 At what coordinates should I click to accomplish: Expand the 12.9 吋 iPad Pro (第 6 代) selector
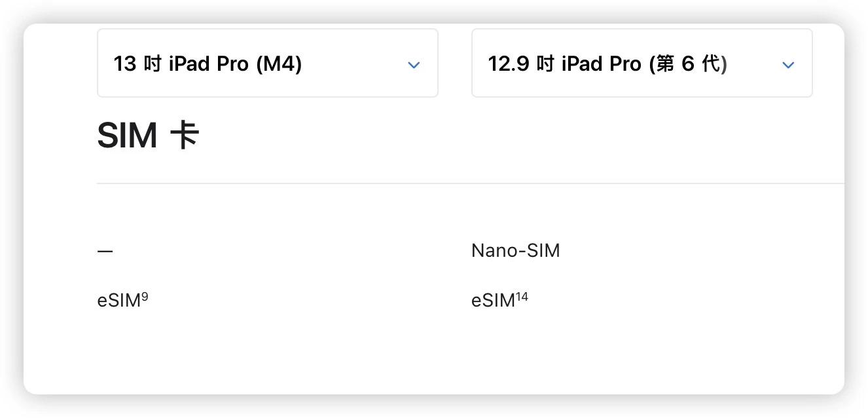pos(642,62)
